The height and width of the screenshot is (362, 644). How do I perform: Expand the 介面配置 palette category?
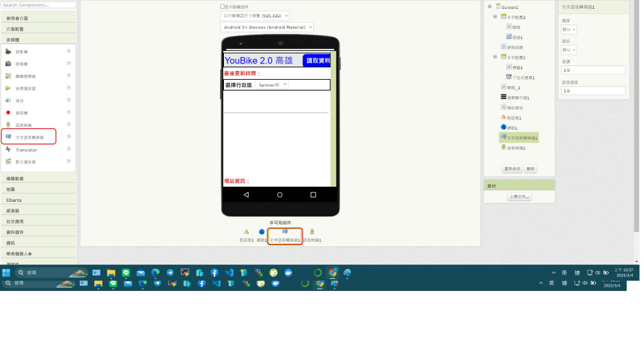tap(38, 29)
